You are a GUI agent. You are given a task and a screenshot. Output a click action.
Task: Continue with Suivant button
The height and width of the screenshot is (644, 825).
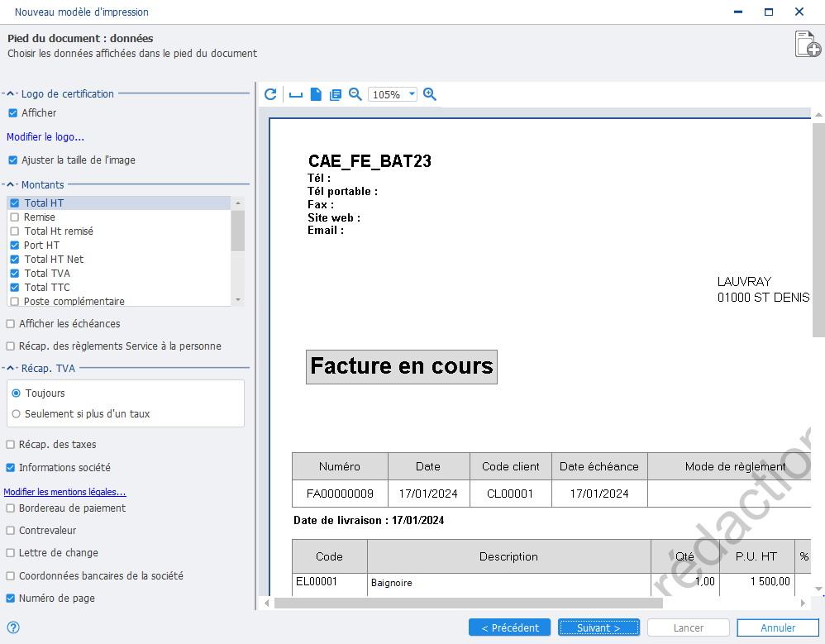tap(598, 627)
